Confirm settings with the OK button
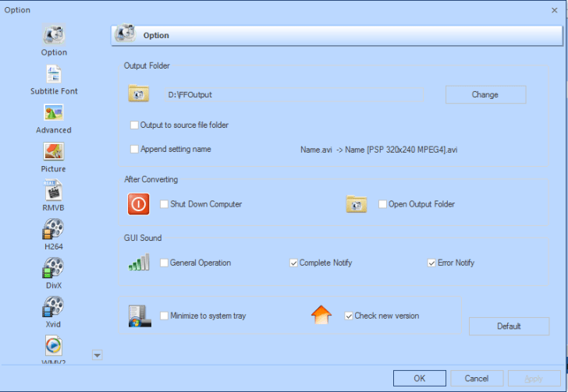This screenshot has width=568, height=392. 419,379
